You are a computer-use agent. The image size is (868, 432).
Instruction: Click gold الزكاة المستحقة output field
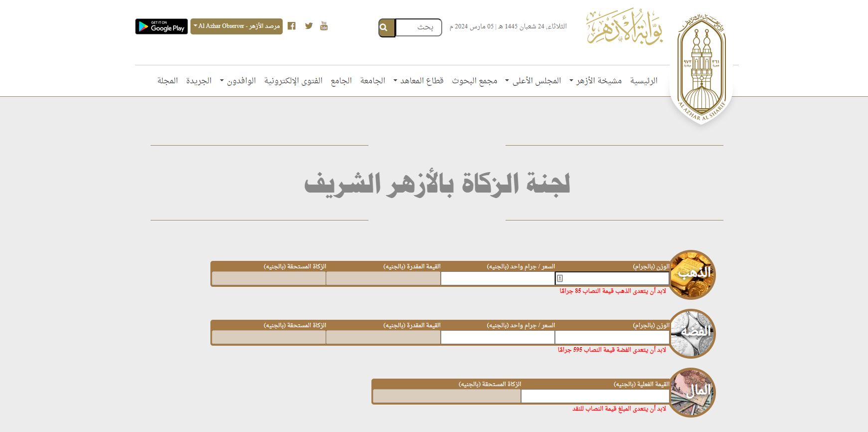point(269,278)
